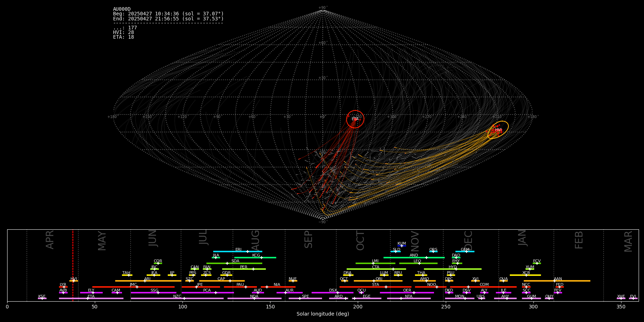Click the 'Solar longitude (deg)' axis title
This screenshot has width=644, height=322.
(323, 314)
